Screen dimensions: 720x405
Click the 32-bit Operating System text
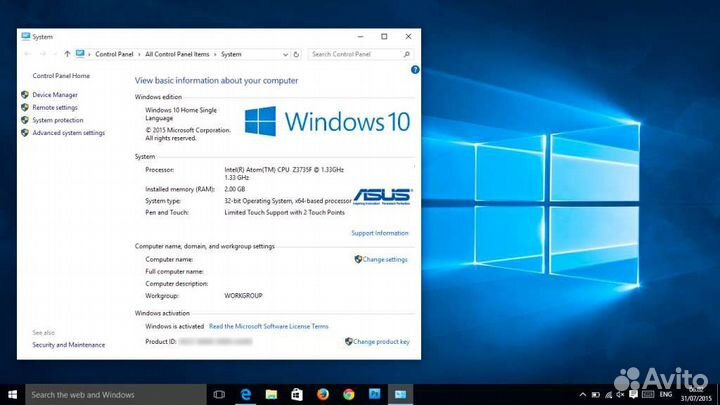(x=288, y=201)
